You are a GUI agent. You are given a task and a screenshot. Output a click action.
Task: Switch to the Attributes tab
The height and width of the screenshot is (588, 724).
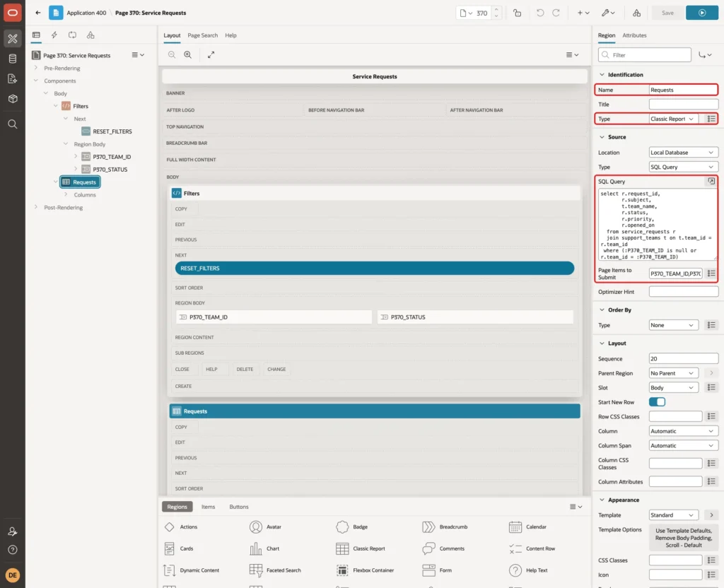(x=634, y=35)
